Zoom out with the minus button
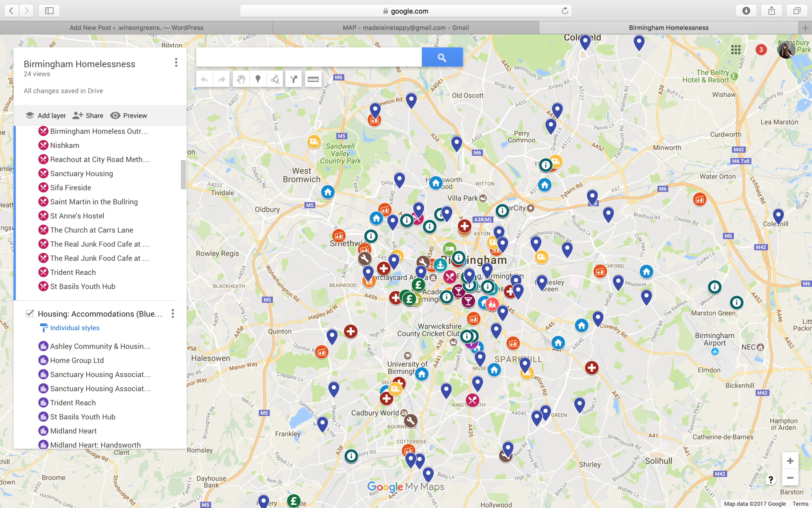The image size is (812, 508). pyautogui.click(x=790, y=477)
